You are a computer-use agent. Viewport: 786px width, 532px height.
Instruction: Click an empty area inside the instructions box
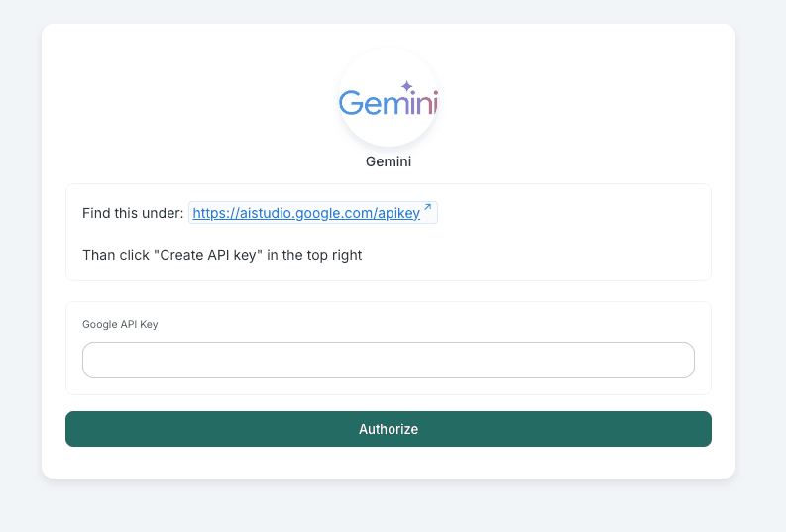point(575,238)
